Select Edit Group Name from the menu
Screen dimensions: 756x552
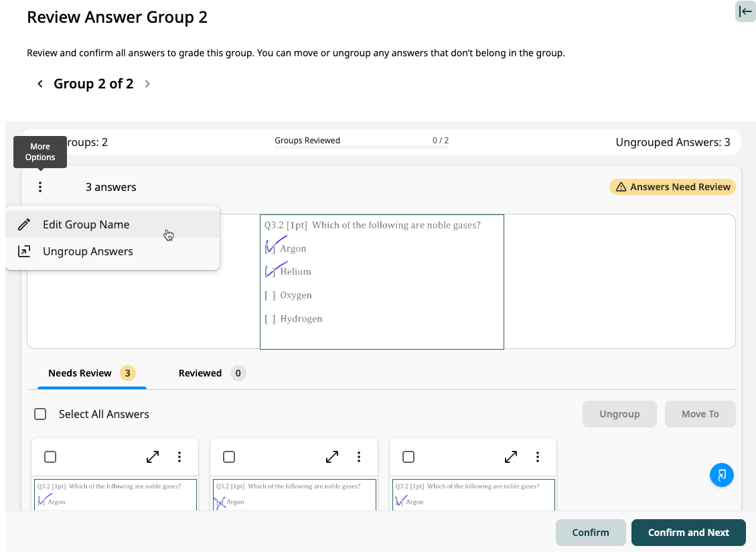87,224
